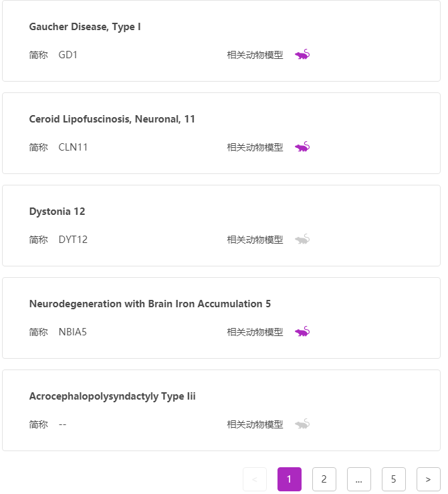Screen dimensions: 448x494
Task: Jump to page 5 of results
Action: click(x=394, y=479)
